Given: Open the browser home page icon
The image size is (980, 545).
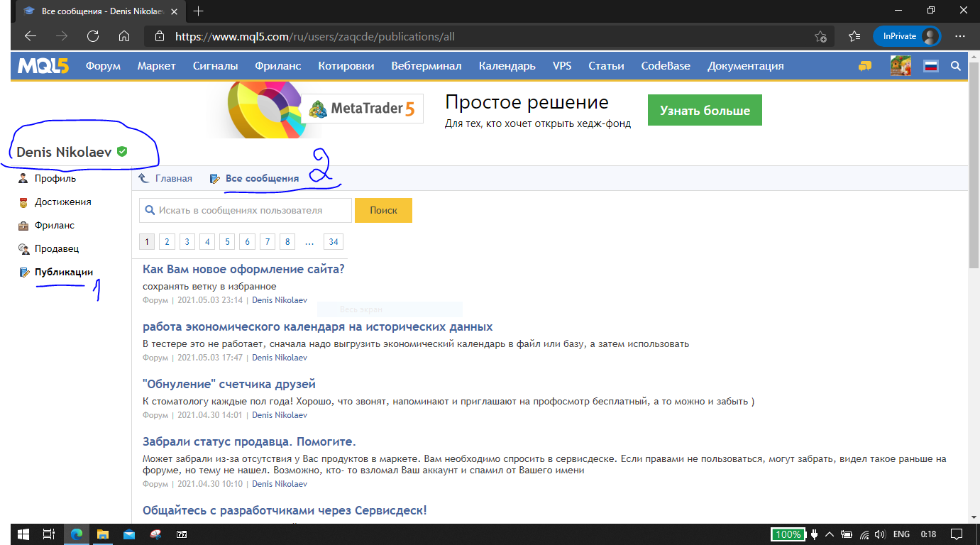Looking at the screenshot, I should pyautogui.click(x=124, y=36).
